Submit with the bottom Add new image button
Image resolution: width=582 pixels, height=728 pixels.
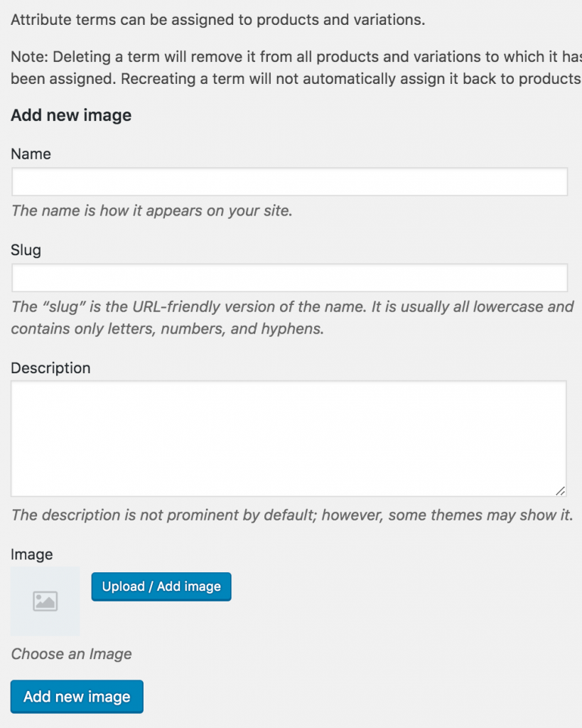tap(77, 697)
